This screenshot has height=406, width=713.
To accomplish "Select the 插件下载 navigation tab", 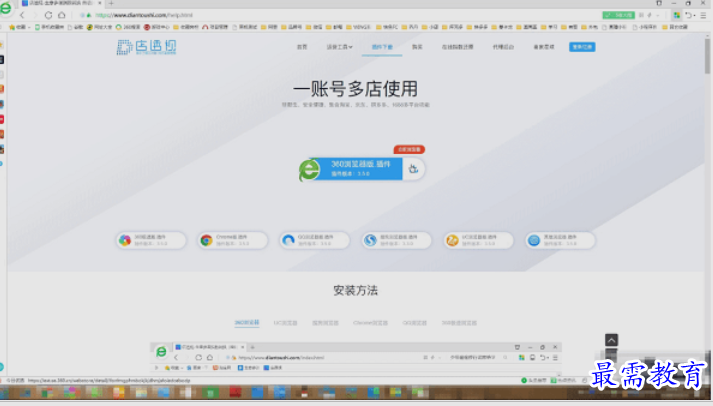I will pyautogui.click(x=382, y=47).
